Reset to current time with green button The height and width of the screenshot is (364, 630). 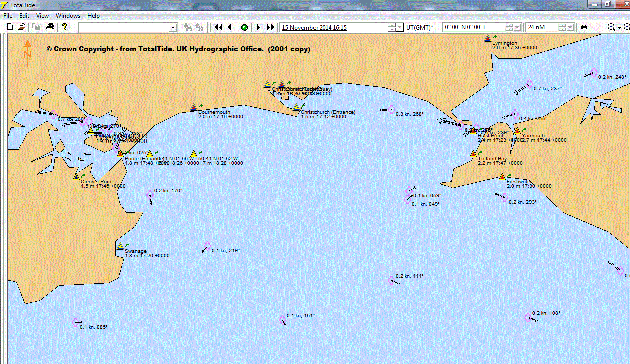[x=244, y=27]
